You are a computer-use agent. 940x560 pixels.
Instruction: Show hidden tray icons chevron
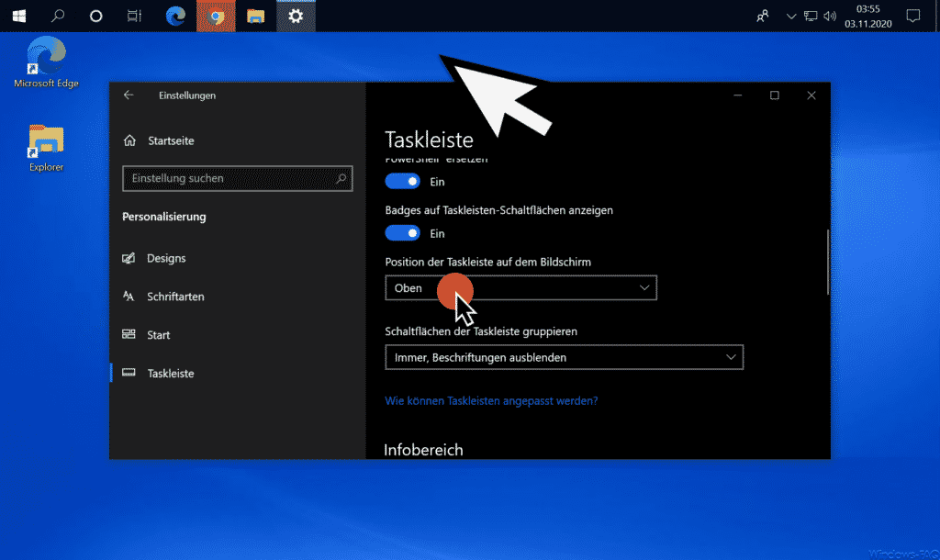791,17
